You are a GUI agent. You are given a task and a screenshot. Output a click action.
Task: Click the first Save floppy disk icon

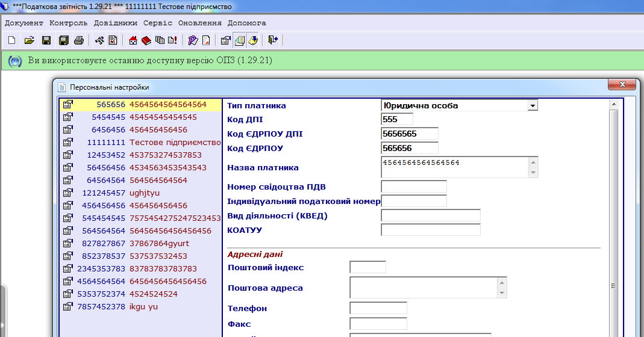(46, 40)
